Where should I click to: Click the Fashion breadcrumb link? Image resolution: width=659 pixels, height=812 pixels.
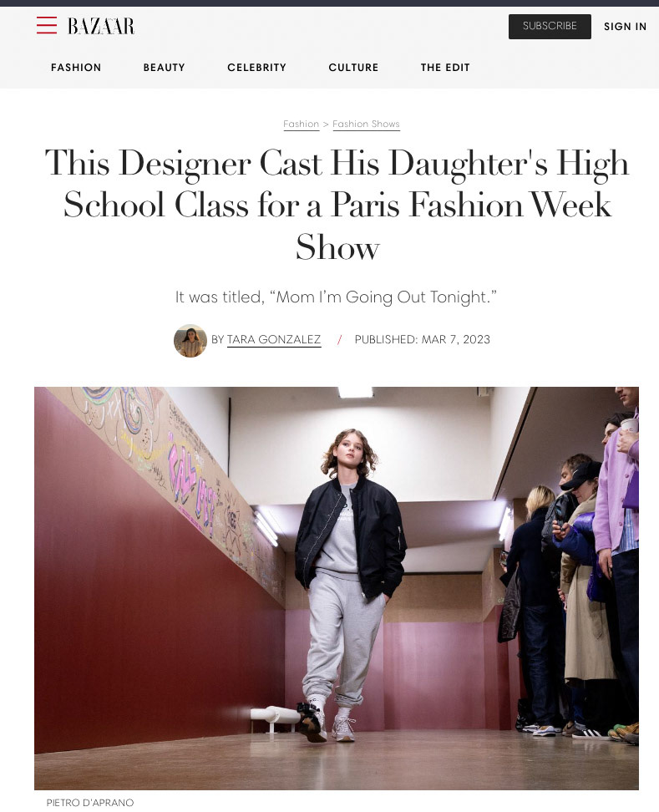[x=302, y=124]
